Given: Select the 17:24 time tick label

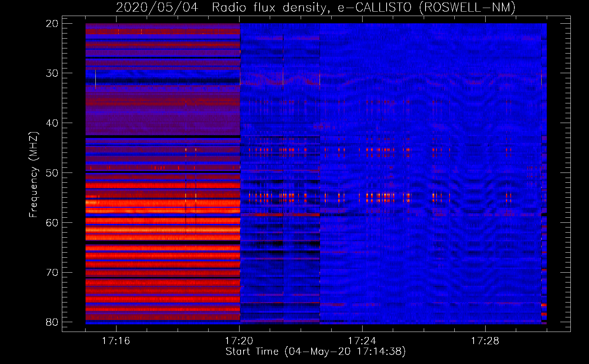Looking at the screenshot, I should pos(362,341).
